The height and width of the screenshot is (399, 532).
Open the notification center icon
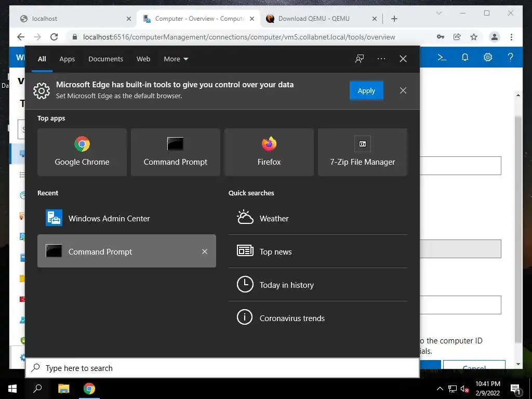click(515, 389)
